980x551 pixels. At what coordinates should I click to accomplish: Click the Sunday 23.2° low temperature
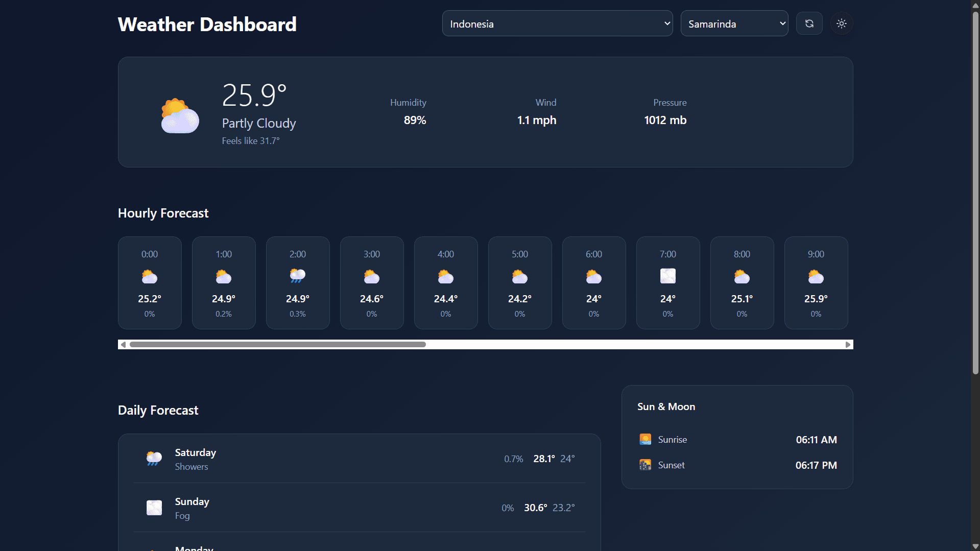point(564,508)
